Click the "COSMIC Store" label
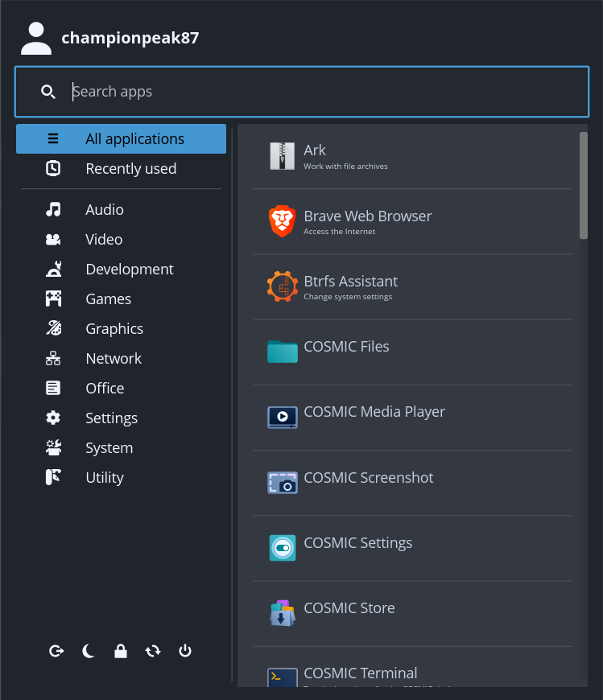Image resolution: width=603 pixels, height=700 pixels. (x=349, y=608)
